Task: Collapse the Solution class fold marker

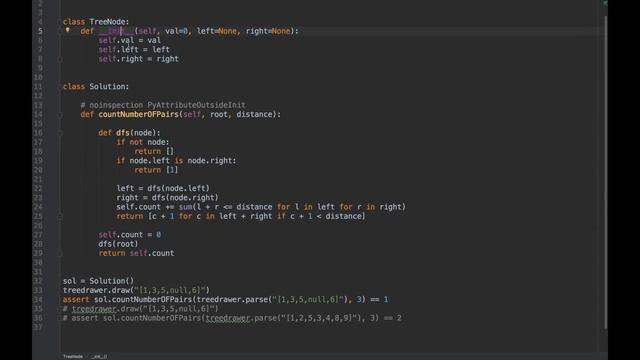Action: 60,87
